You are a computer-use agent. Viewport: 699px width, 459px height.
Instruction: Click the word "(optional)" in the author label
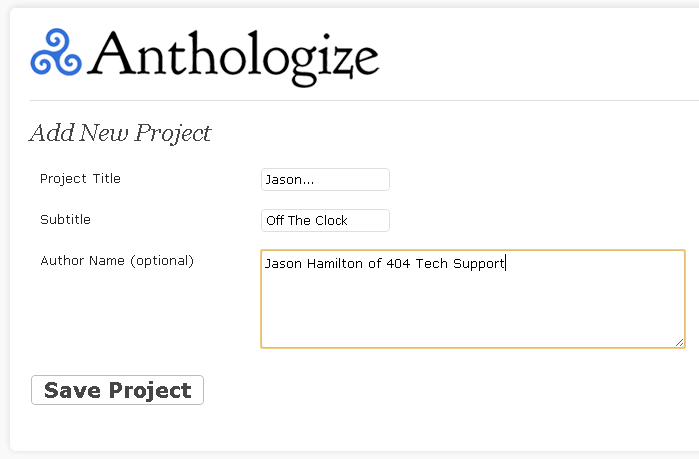coord(162,261)
